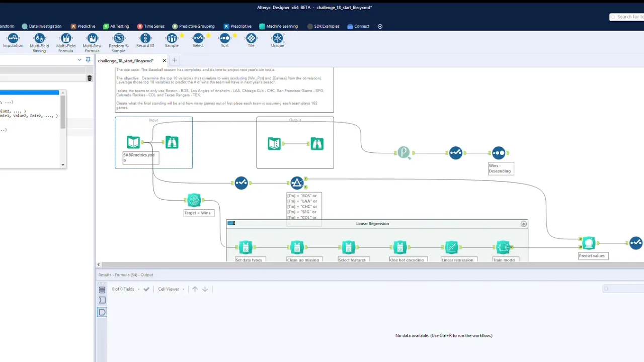
Task: Switch to the Time Series category
Action: click(151, 26)
